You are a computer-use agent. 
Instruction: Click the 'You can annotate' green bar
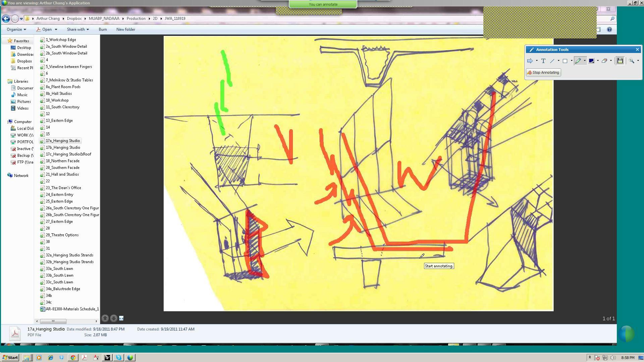click(323, 4)
